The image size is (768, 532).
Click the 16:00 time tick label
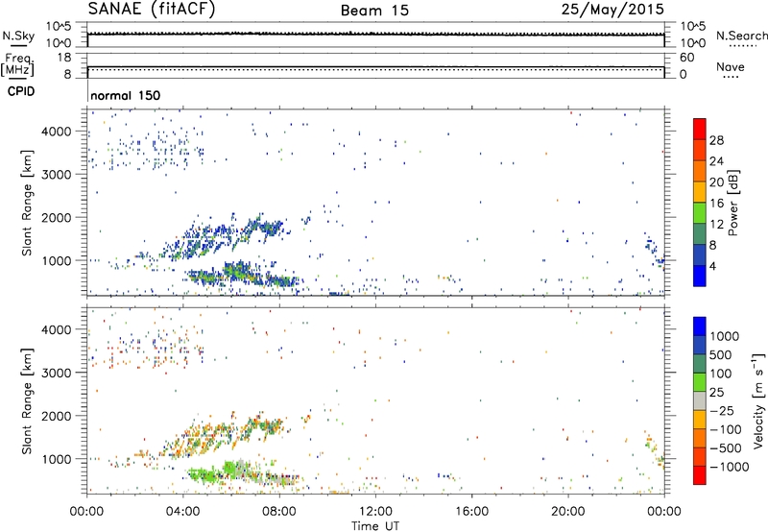471,512
